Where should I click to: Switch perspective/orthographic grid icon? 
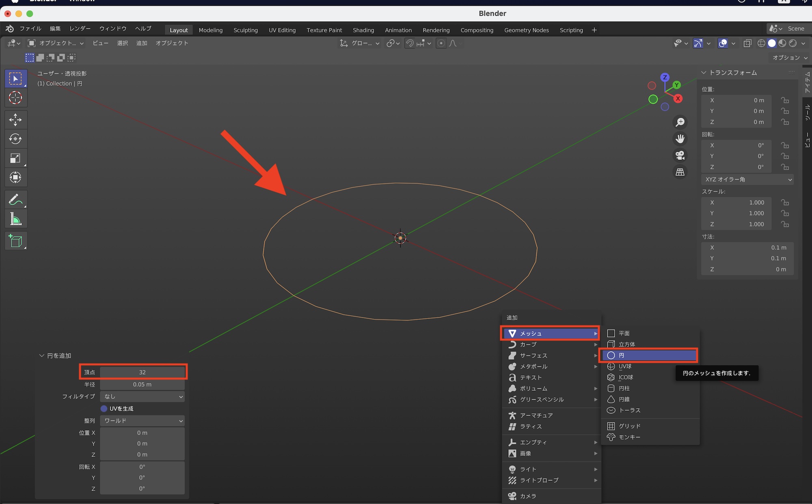(x=680, y=172)
